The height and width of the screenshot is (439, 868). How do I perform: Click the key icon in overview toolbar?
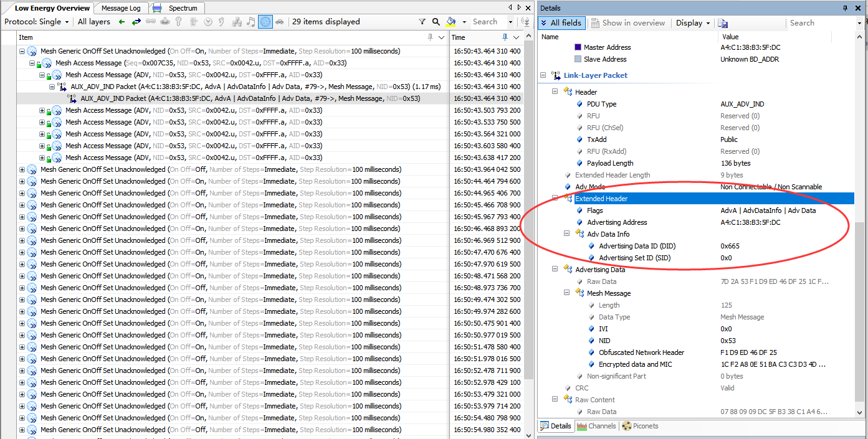tap(178, 22)
